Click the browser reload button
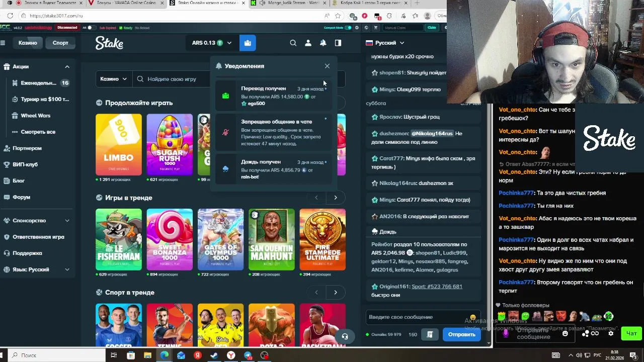The image size is (644, 362). [10, 16]
